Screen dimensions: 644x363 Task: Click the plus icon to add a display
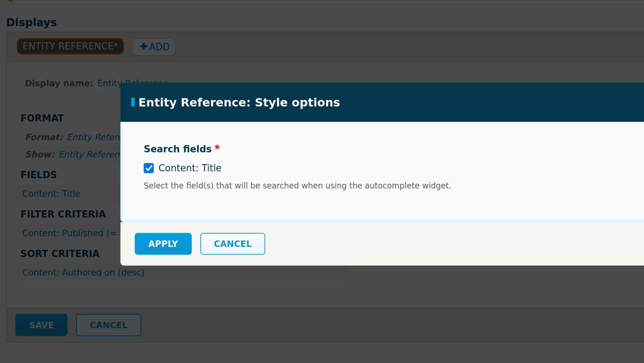(144, 46)
